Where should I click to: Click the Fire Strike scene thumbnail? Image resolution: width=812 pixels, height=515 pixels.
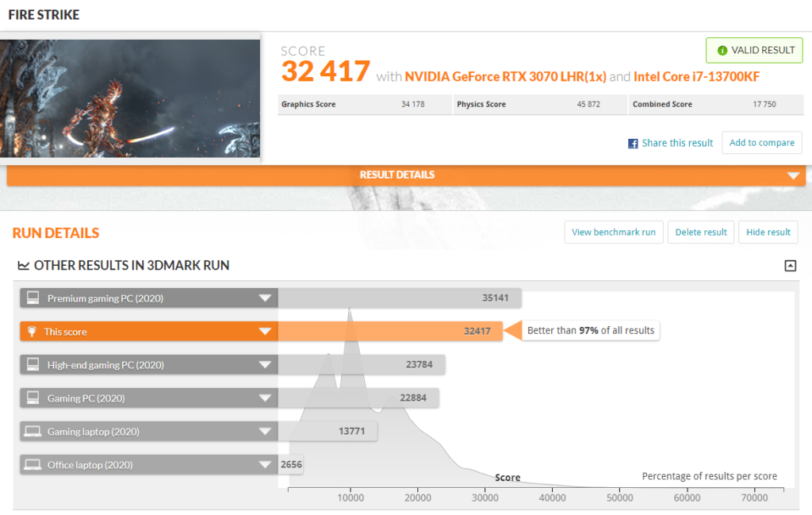130,98
